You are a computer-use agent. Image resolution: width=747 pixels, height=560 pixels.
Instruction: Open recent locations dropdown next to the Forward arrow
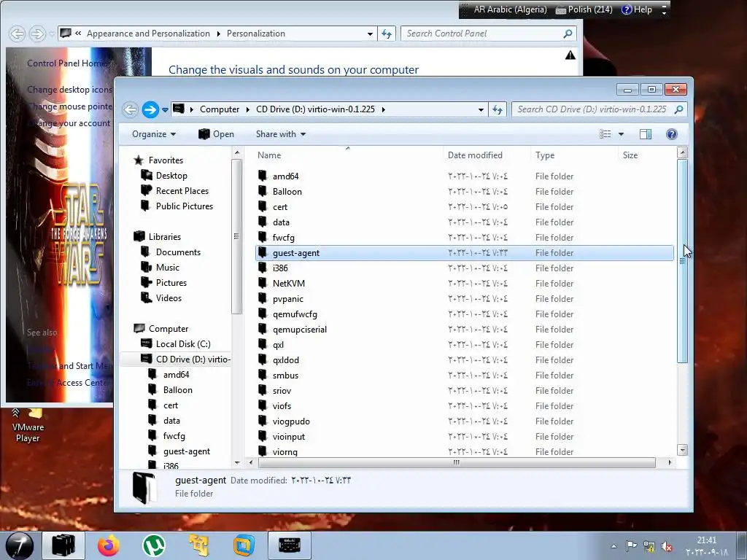(165, 109)
